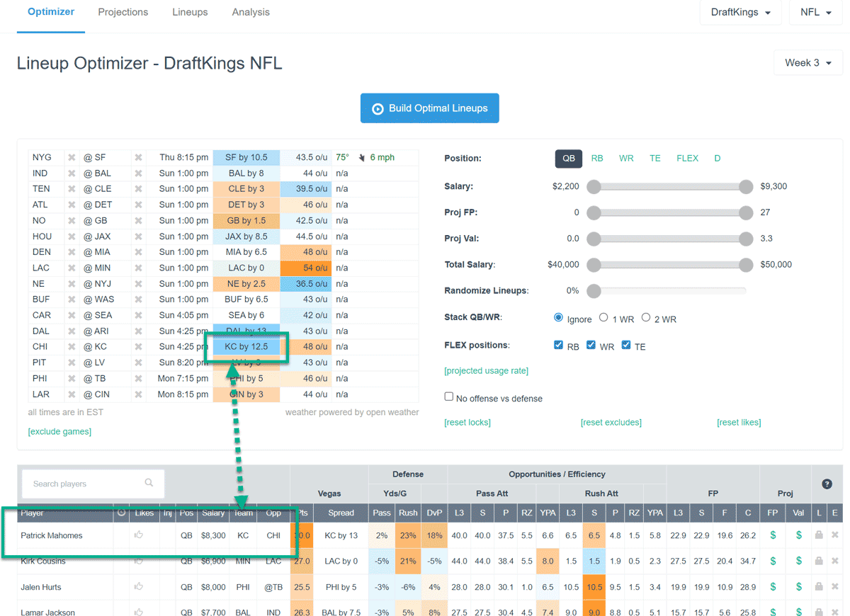Exclude @ MIN with its x icon

(x=139, y=268)
